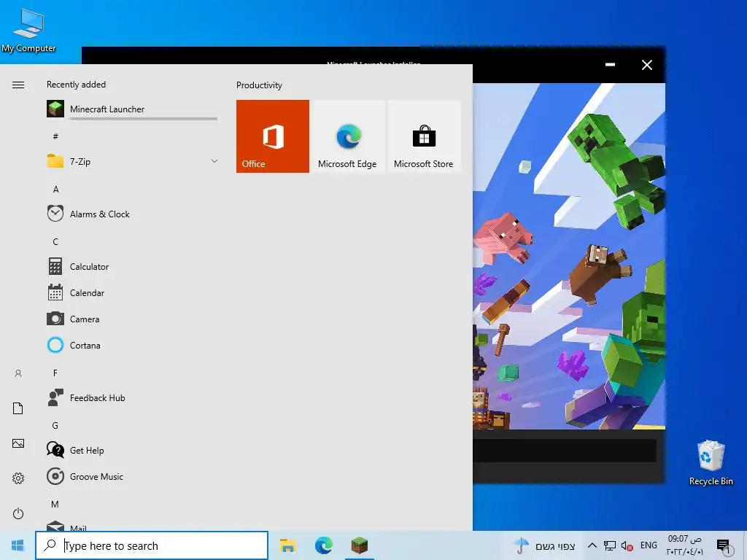
Task: Open the Calculator app
Action: tap(132, 266)
